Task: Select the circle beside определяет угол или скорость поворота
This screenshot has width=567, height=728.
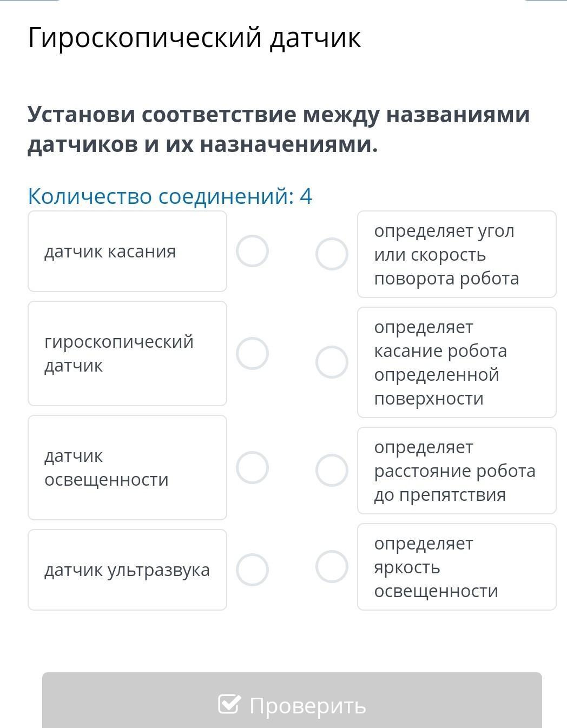Action: tap(332, 254)
